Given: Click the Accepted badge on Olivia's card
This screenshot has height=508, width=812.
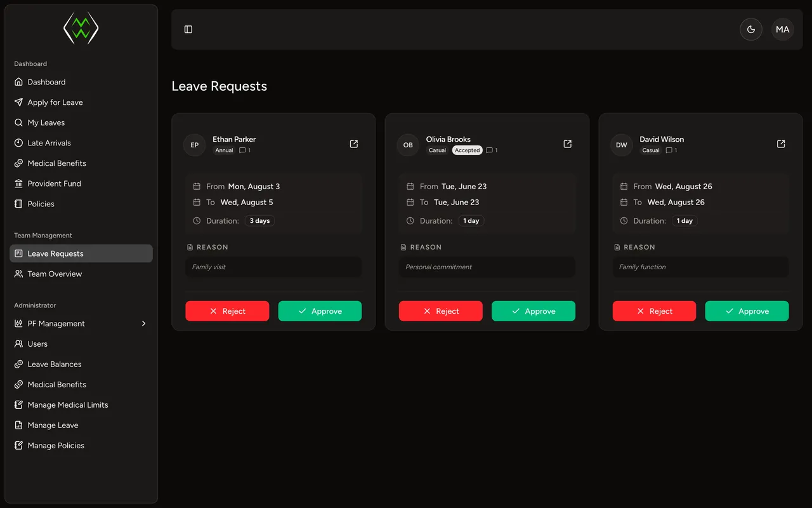Looking at the screenshot, I should click(x=467, y=150).
